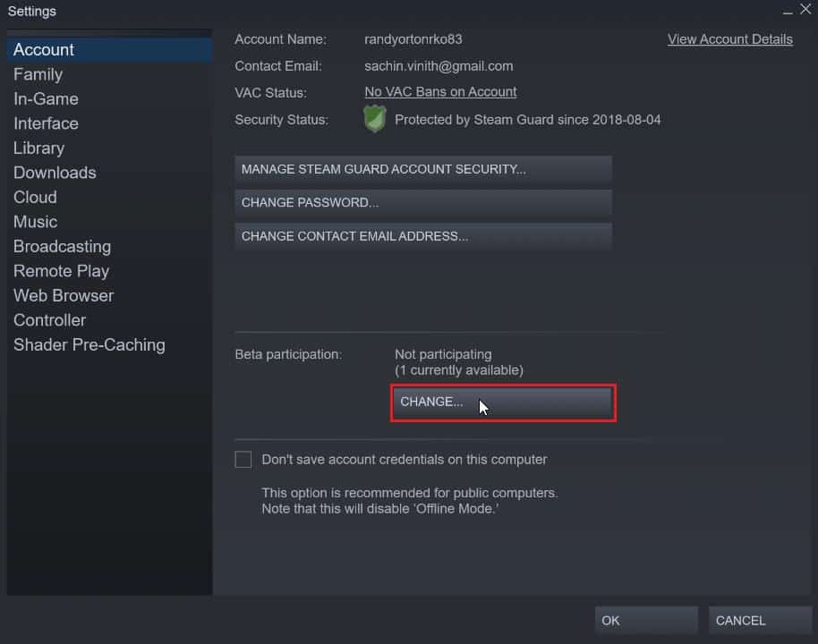Select the Library settings section
Image resolution: width=818 pixels, height=644 pixels.
point(38,148)
